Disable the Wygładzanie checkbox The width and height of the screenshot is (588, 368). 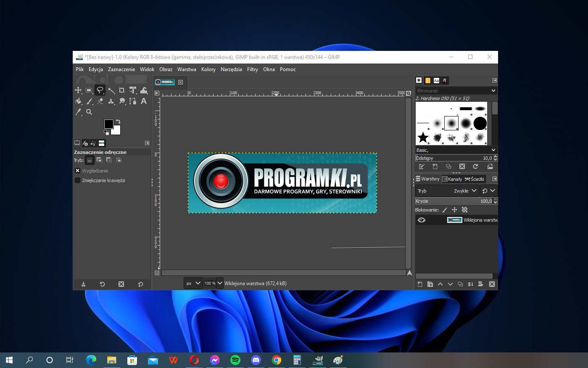[77, 171]
